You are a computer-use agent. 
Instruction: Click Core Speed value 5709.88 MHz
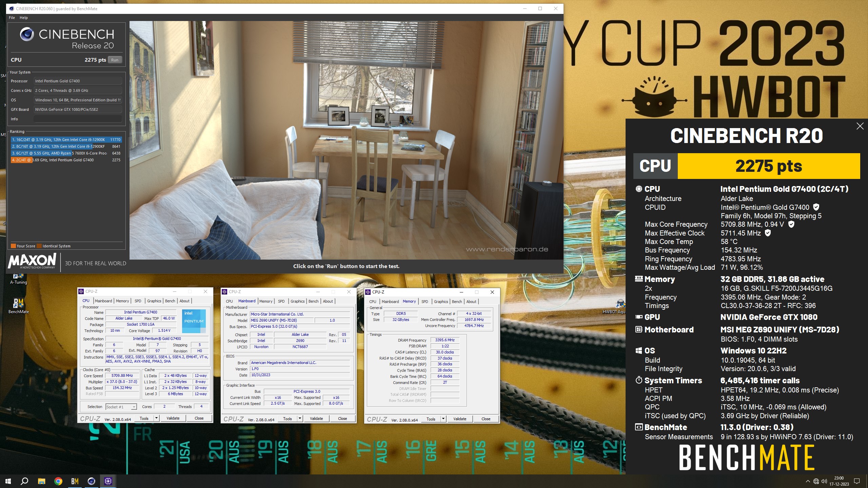[122, 375]
